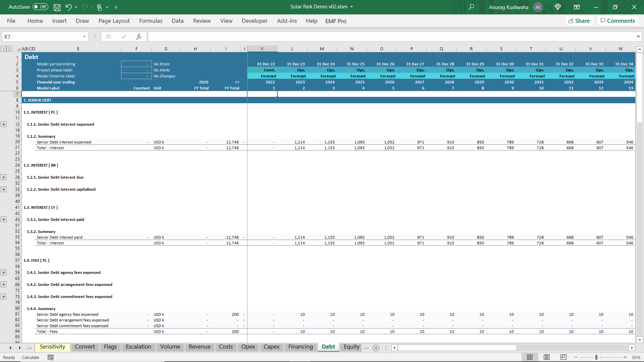Open the Search magnifier icon

pyautogui.click(x=471, y=7)
